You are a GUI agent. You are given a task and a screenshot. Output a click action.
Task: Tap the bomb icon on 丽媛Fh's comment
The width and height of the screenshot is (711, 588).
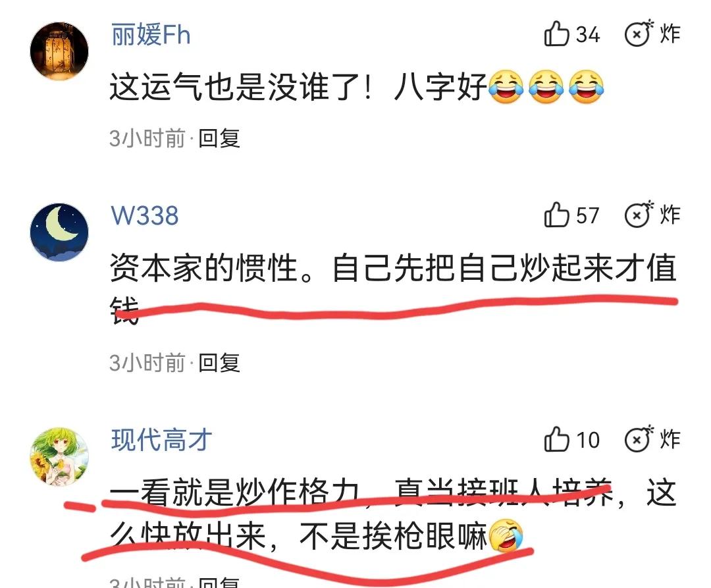(x=639, y=34)
